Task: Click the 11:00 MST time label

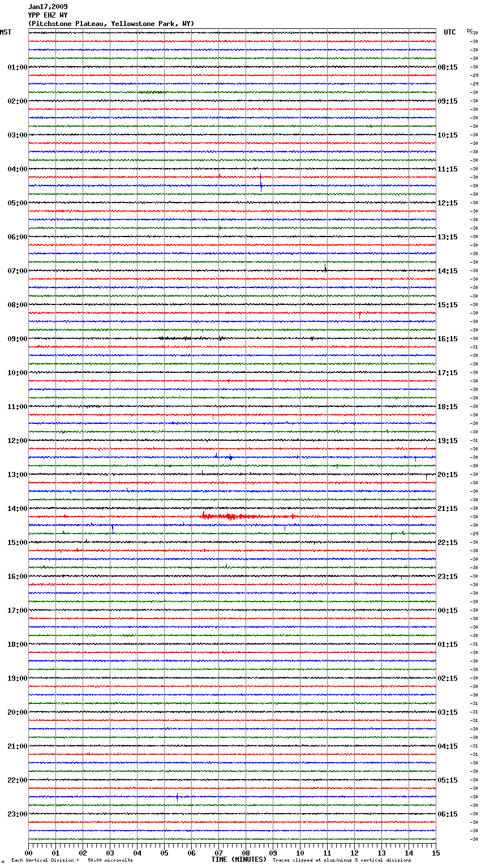Action: pyautogui.click(x=18, y=407)
